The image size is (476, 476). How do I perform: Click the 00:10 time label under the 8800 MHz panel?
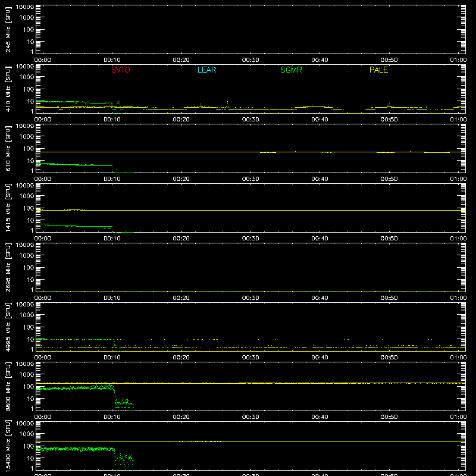point(112,417)
